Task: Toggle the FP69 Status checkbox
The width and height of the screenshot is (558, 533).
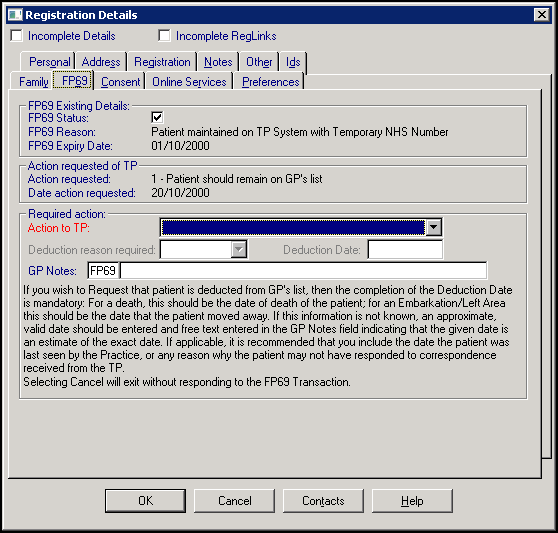Action: coord(157,117)
